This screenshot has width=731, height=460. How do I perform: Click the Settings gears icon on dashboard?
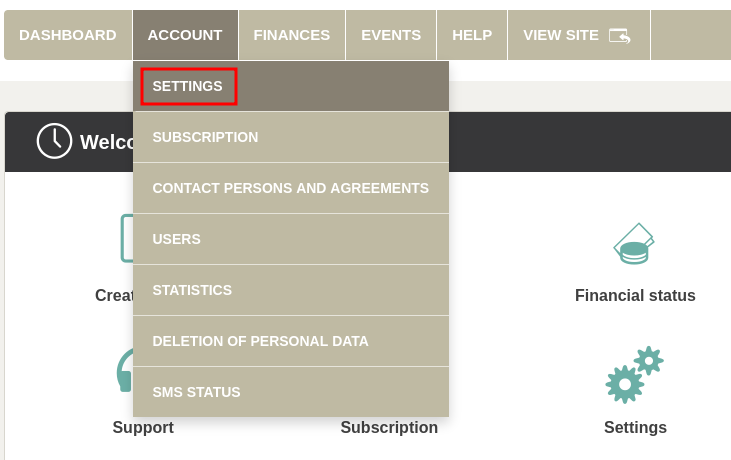634,375
